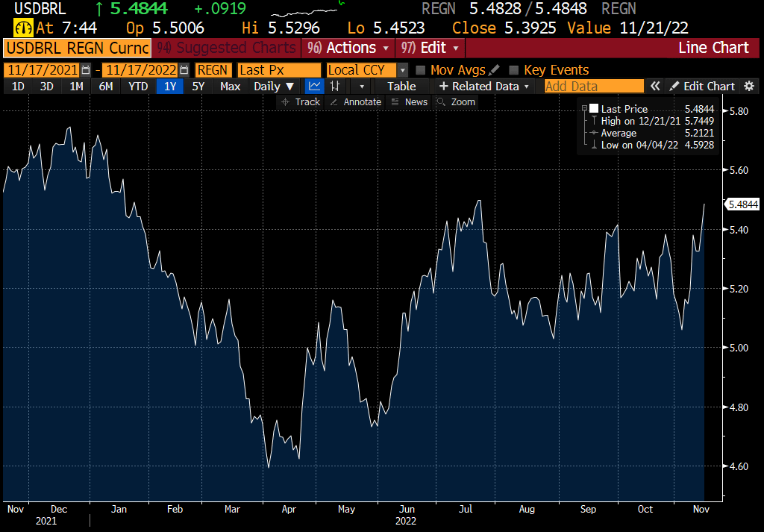This screenshot has width=764, height=532.
Task: Click the Table view button
Action: pos(401,87)
